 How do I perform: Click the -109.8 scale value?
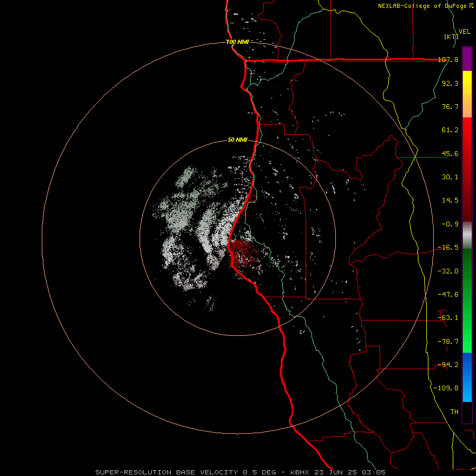point(446,388)
